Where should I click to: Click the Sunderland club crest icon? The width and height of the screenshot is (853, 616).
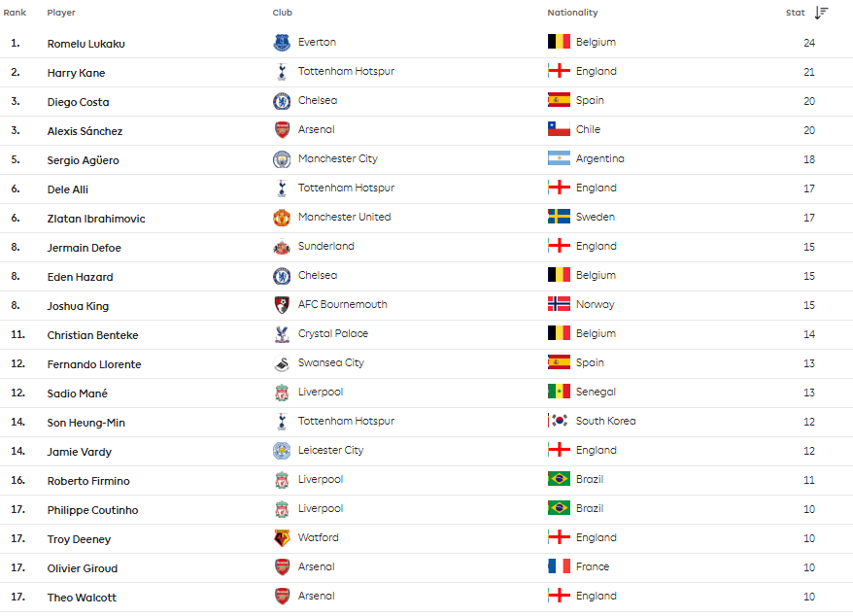(x=282, y=247)
